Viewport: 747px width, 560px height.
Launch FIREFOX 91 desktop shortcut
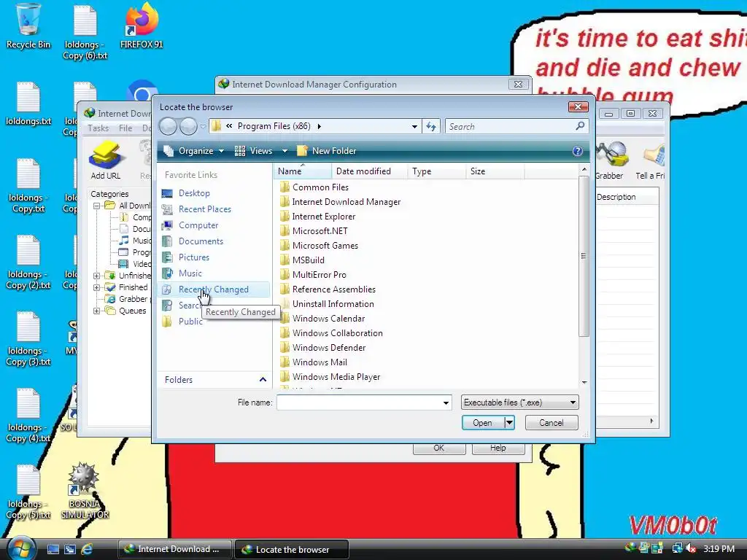click(142, 26)
